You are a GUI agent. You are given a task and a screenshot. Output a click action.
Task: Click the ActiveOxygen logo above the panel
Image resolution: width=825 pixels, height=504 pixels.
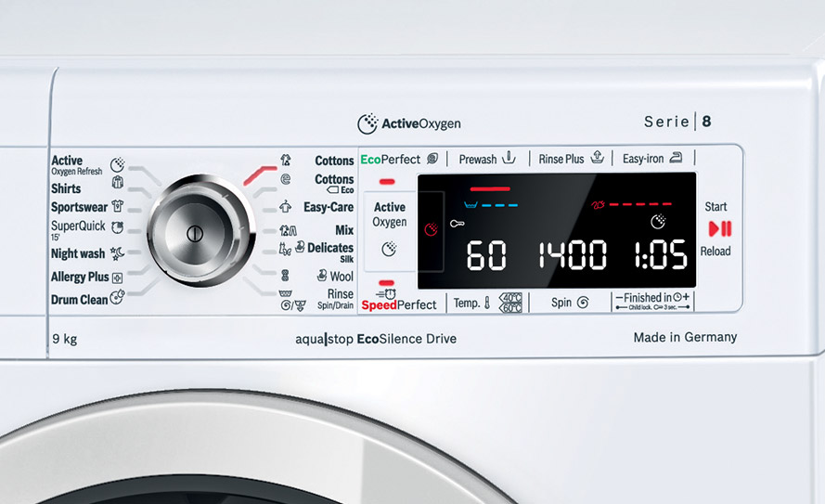coord(409,123)
